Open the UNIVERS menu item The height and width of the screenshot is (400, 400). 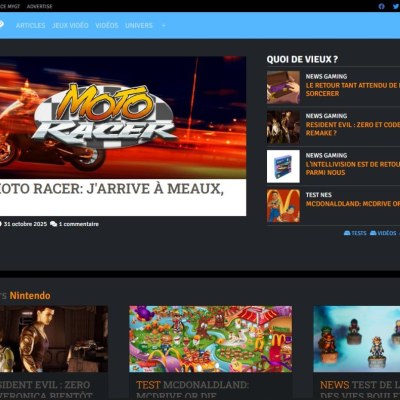point(139,25)
